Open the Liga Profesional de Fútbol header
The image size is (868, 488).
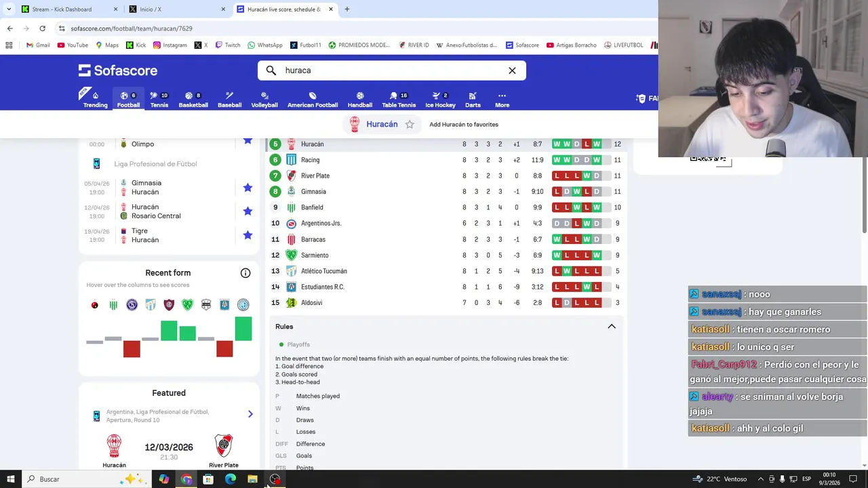pos(155,164)
